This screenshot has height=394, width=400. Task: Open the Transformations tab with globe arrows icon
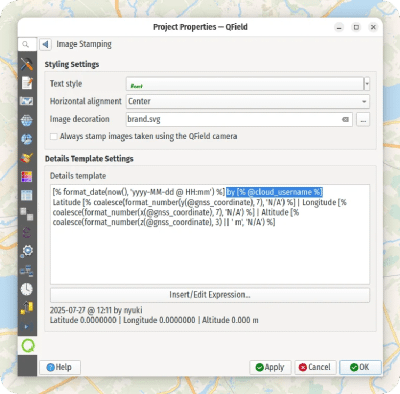point(27,139)
